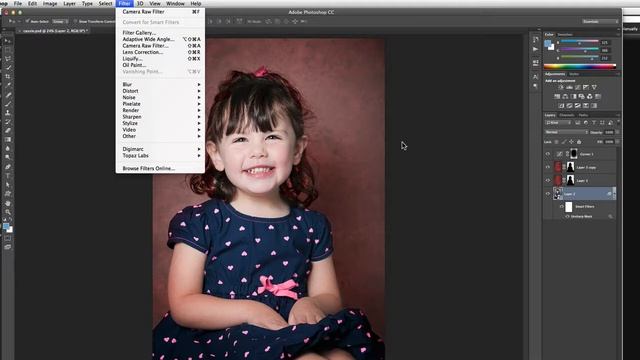The image size is (640, 360).
Task: Select the History Brush tool
Action: coord(8,122)
